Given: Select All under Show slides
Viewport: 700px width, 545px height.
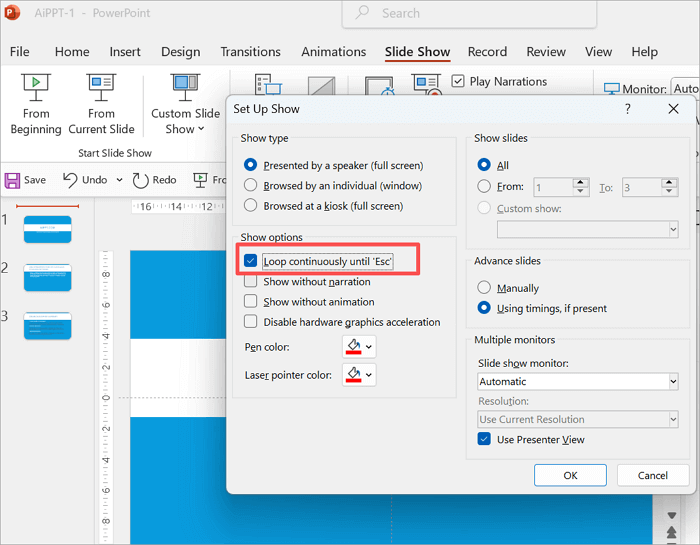Looking at the screenshot, I should click(x=484, y=165).
